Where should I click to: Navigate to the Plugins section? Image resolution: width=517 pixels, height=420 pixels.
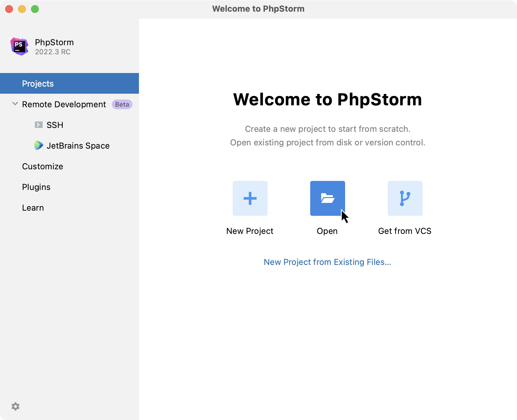click(x=36, y=187)
